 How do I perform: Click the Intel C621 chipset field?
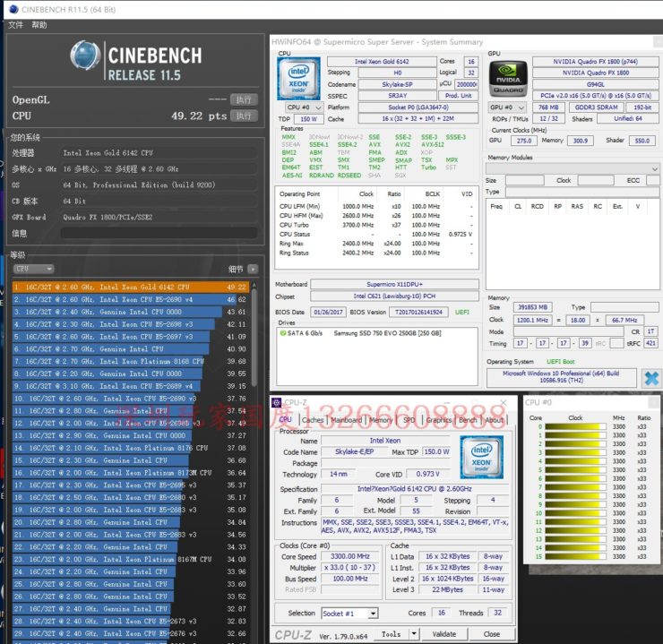(x=394, y=296)
